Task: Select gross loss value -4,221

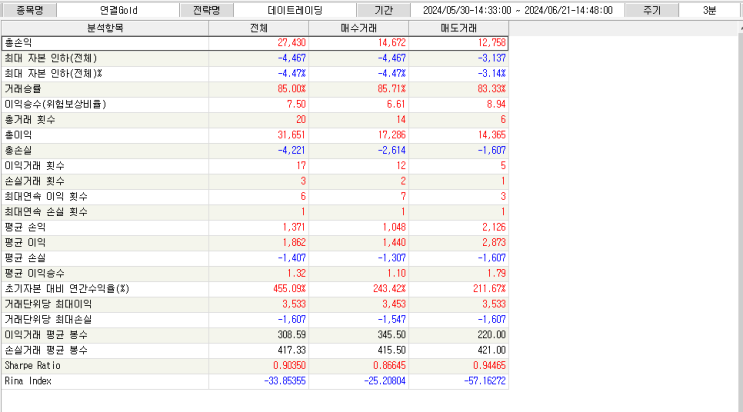Action: click(291, 150)
